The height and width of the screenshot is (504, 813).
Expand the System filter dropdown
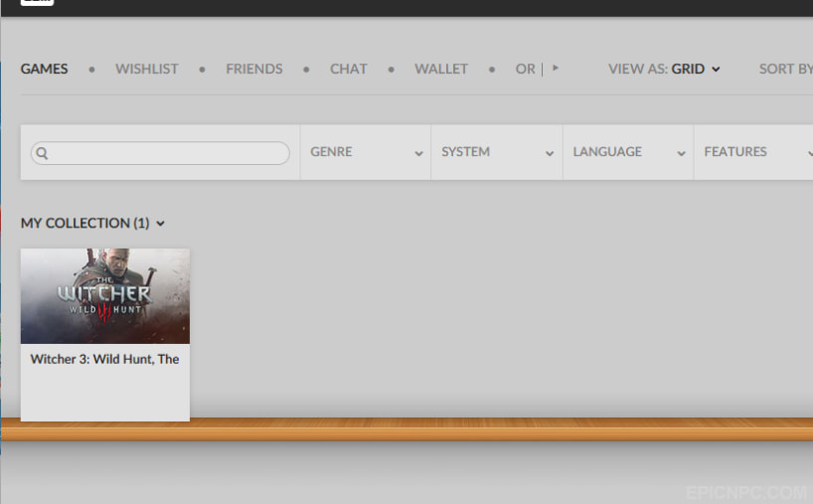[497, 152]
